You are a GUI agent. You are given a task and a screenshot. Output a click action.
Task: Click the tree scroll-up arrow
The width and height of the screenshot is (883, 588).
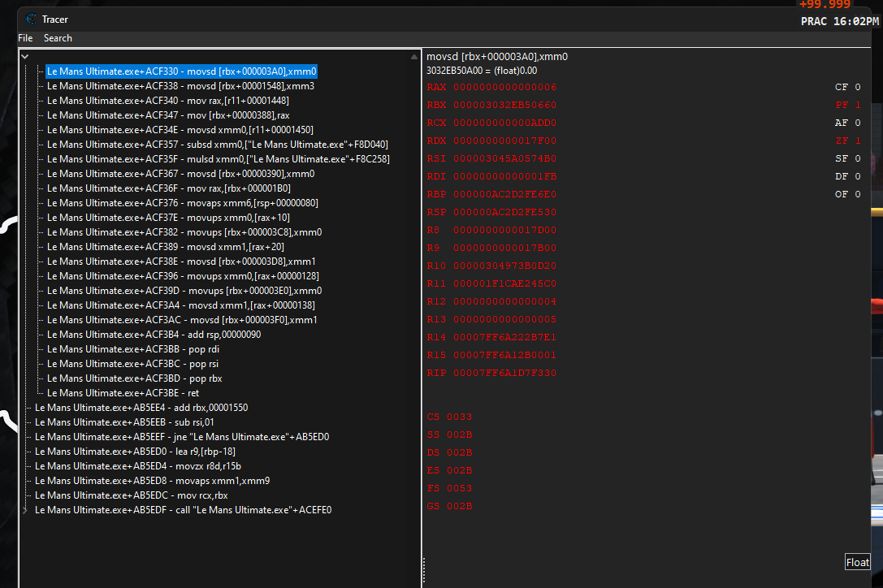[x=415, y=56]
